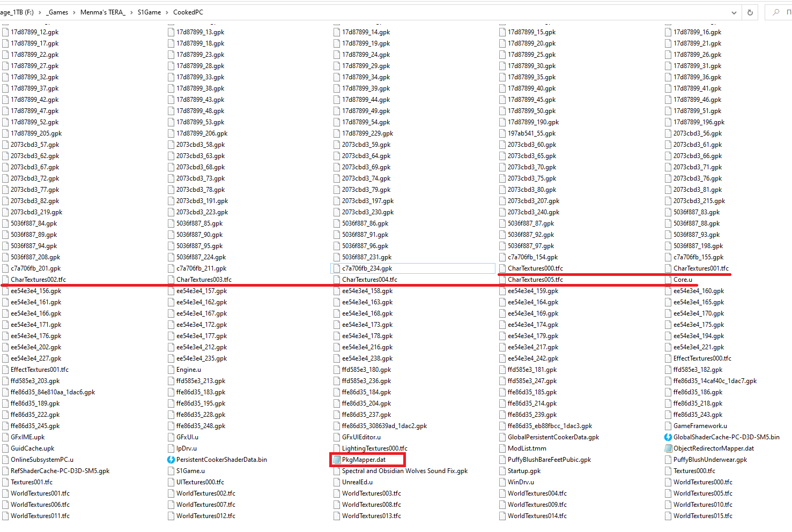The height and width of the screenshot is (532, 792).
Task: Select the ModList.tmm file icon
Action: pos(502,448)
